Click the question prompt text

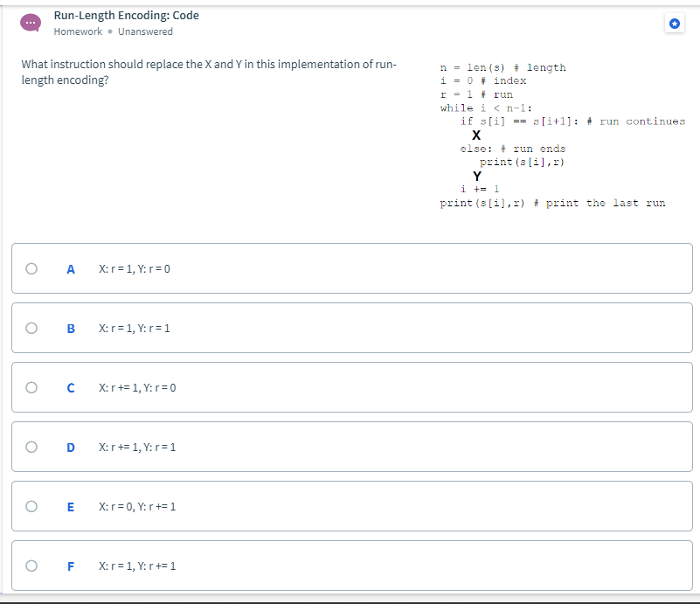209,72
